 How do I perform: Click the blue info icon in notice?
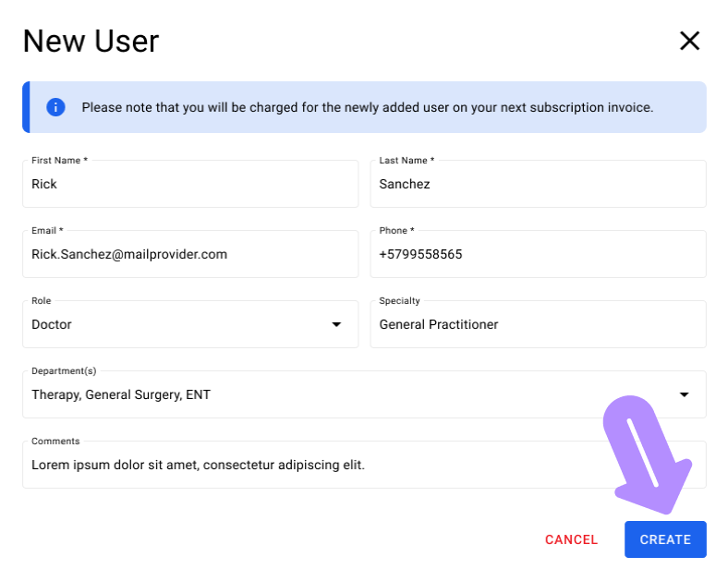pyautogui.click(x=55, y=107)
